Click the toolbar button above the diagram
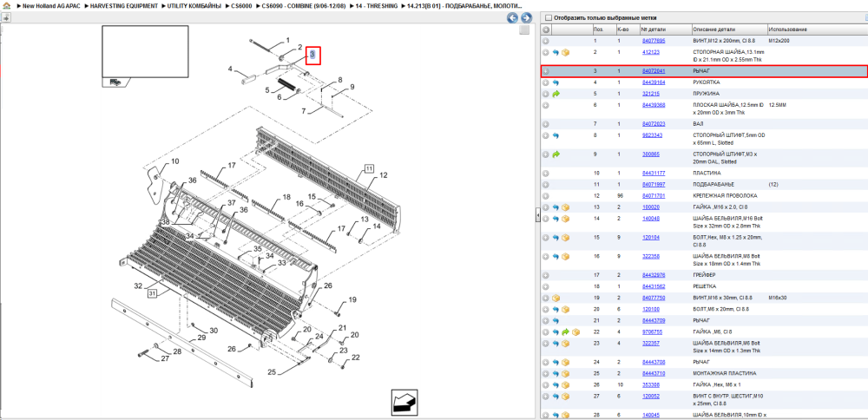 tap(6, 17)
